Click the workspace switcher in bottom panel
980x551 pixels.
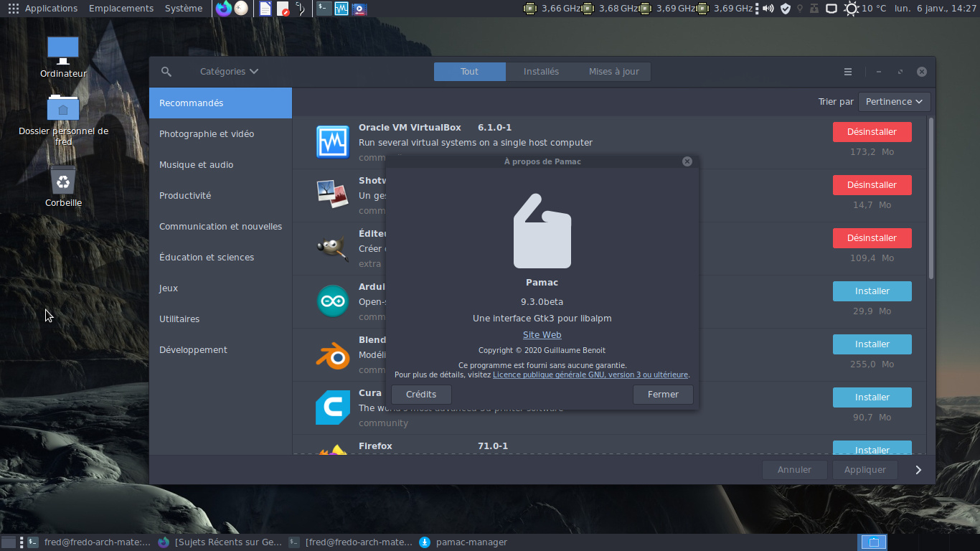pyautogui.click(x=874, y=542)
